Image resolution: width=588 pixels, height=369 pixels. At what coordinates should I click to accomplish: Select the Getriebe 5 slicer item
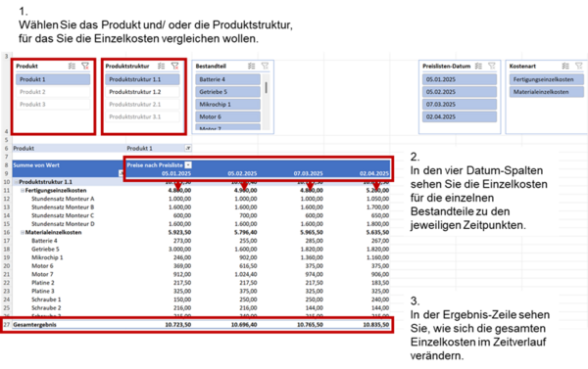tap(227, 92)
